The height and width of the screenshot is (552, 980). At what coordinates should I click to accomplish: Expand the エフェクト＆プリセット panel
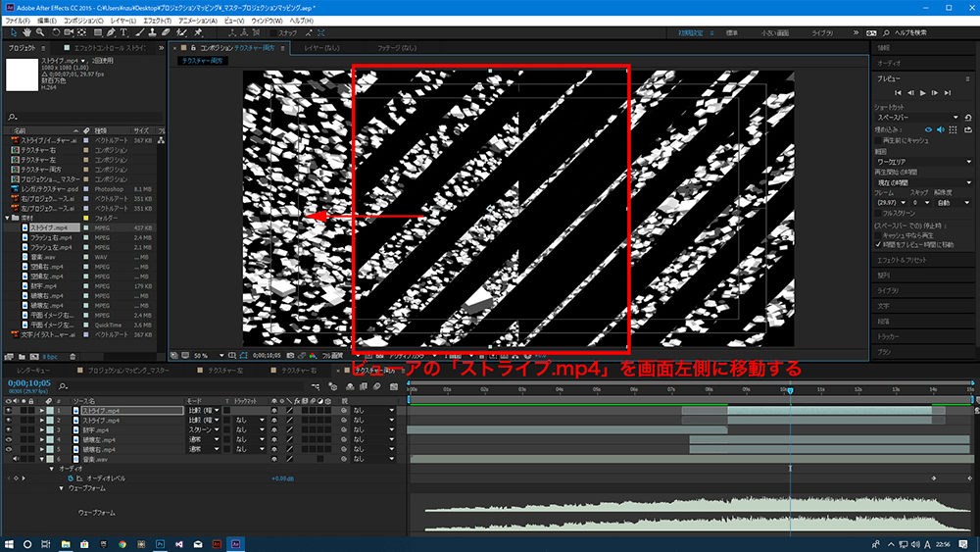tap(902, 261)
